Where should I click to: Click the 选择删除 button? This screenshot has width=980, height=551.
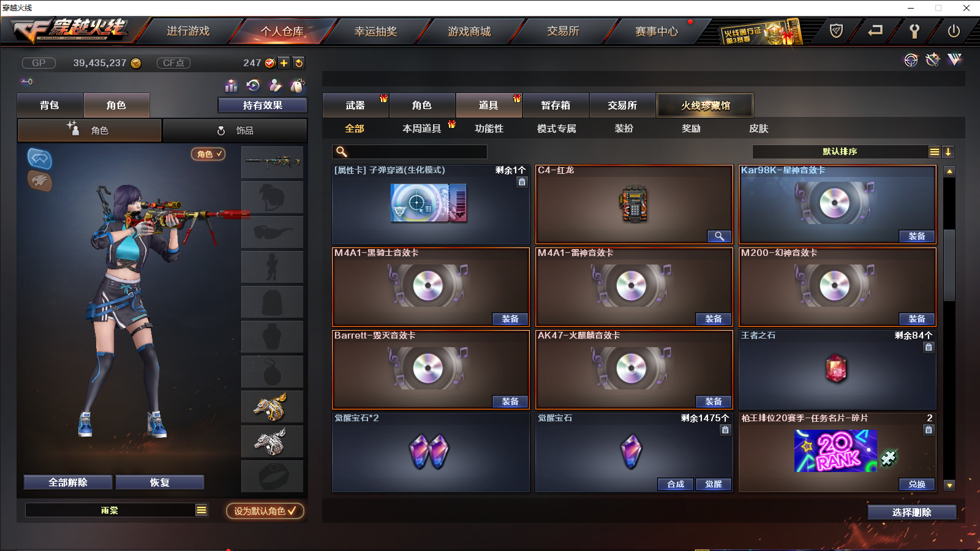pos(911,512)
